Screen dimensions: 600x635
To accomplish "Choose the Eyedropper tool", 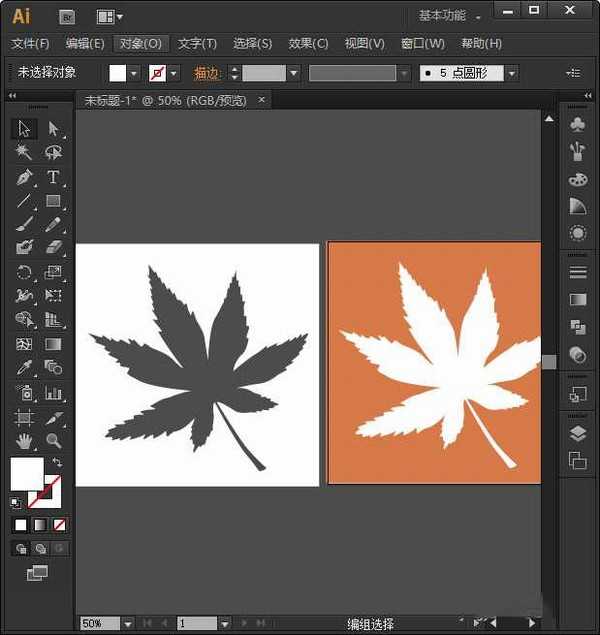I will (25, 368).
